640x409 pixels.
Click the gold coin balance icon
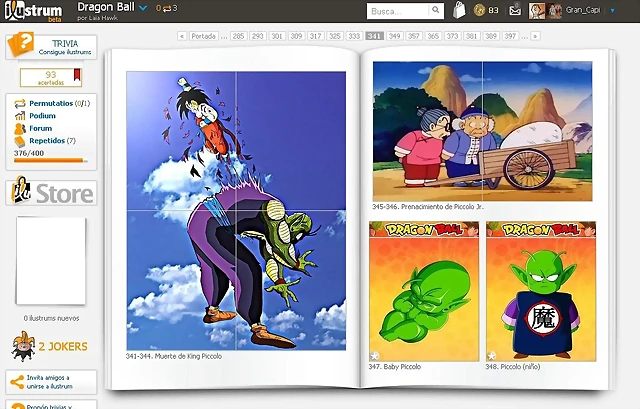pos(479,10)
